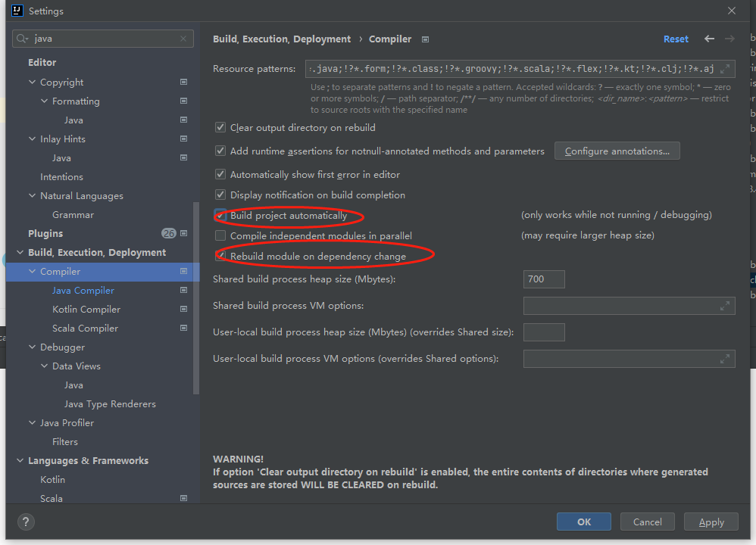The image size is (756, 545).
Task: Click the search magnifier icon
Action: (x=23, y=39)
